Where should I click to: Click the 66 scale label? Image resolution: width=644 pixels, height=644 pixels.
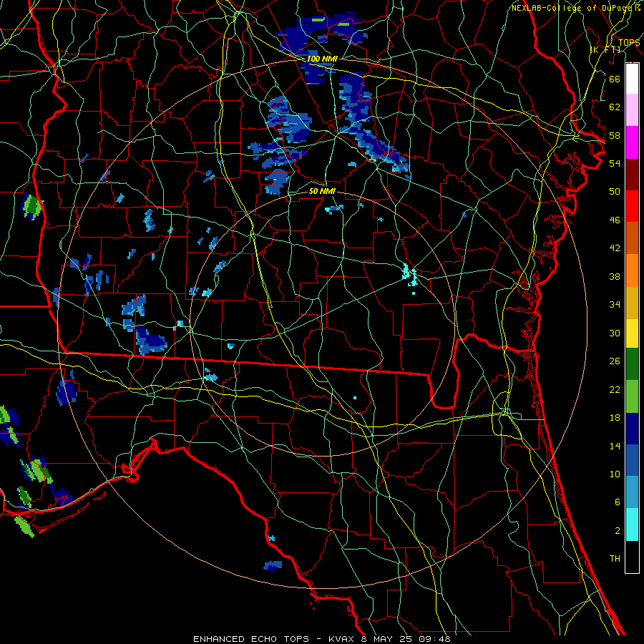click(615, 79)
